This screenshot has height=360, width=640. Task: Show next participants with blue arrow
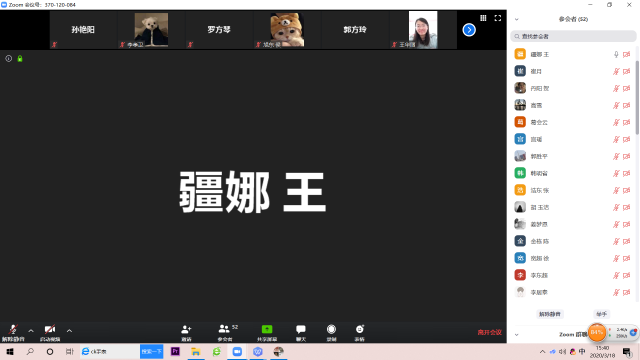pos(469,30)
